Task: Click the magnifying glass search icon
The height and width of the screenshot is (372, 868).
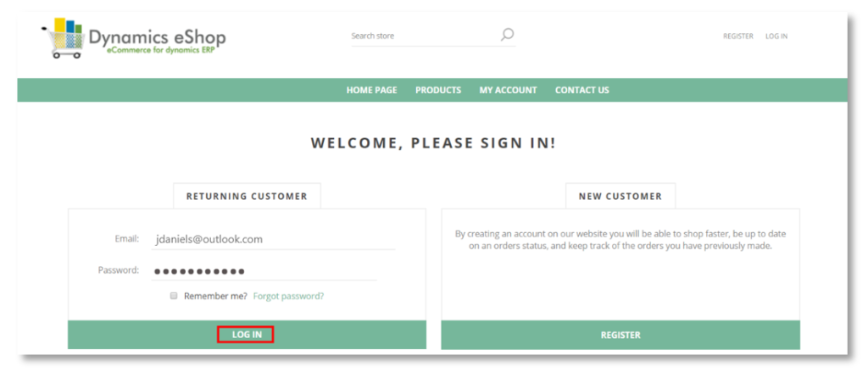Action: (507, 35)
